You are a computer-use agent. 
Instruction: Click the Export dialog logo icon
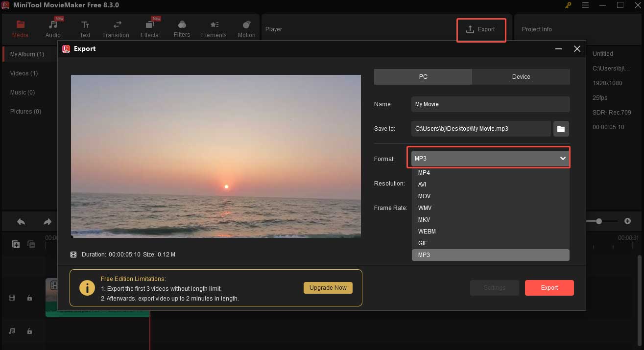[x=66, y=48]
